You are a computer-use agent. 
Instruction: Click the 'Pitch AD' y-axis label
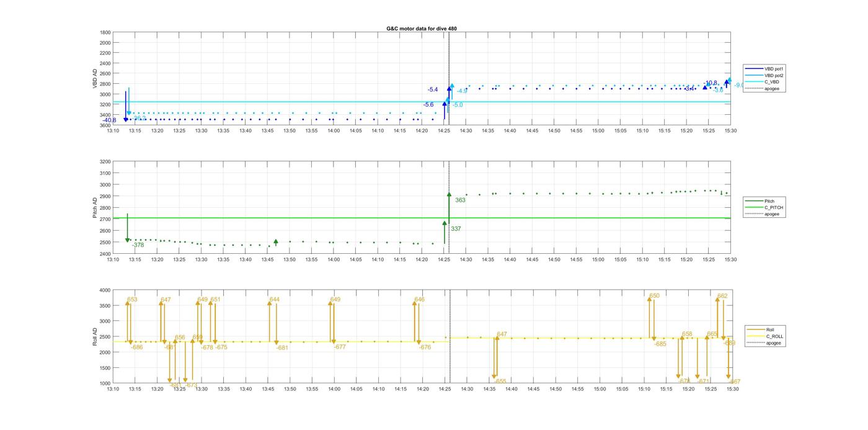click(95, 207)
